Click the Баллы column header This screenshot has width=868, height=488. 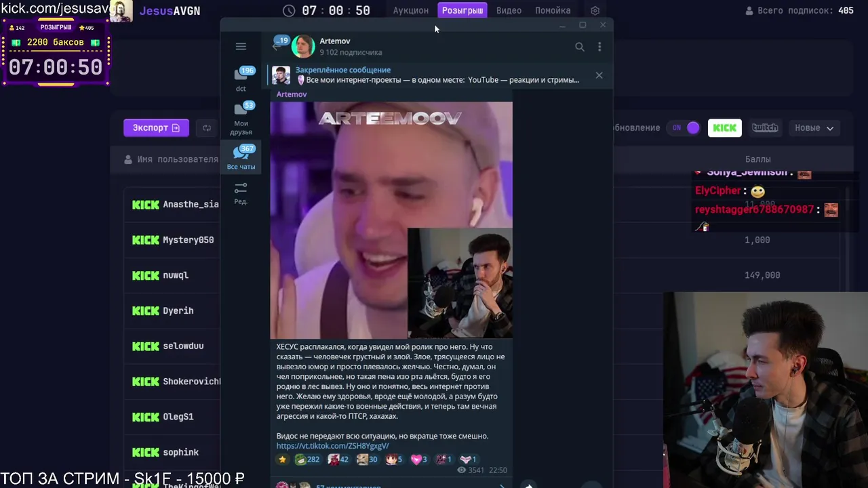pos(757,159)
